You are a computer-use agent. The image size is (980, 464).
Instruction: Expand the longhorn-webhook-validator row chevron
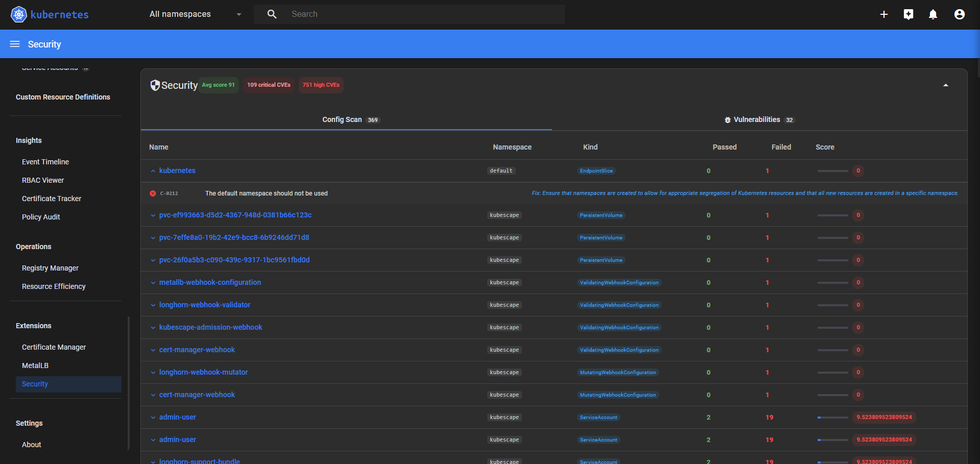153,305
